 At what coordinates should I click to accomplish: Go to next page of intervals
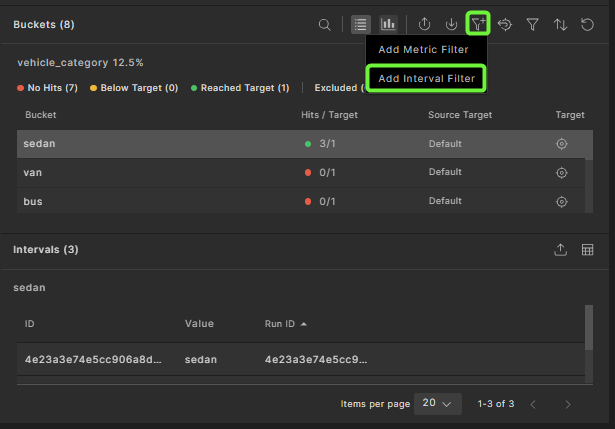pos(568,404)
